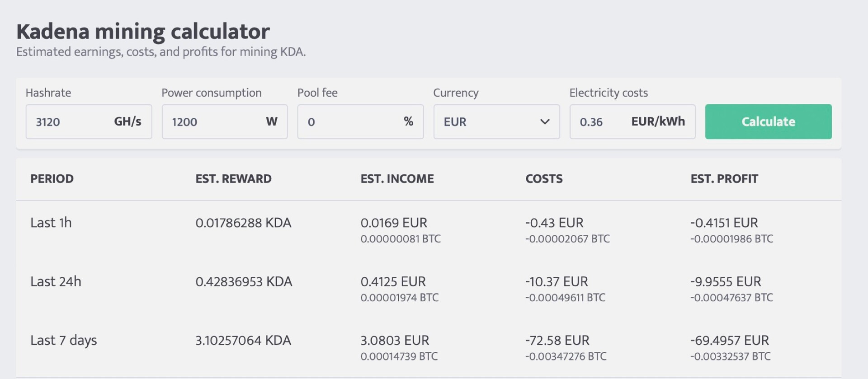This screenshot has width=868, height=379.
Task: Click the COSTS column header
Action: click(544, 179)
